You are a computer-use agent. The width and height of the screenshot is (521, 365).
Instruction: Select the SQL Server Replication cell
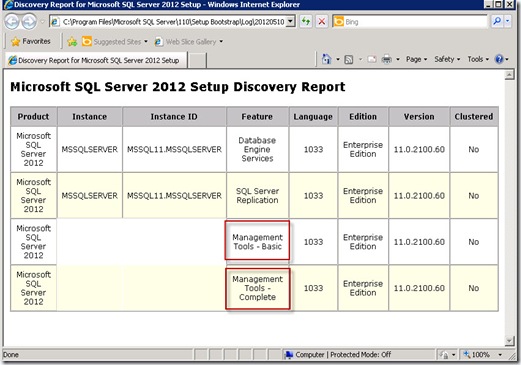tap(257, 196)
